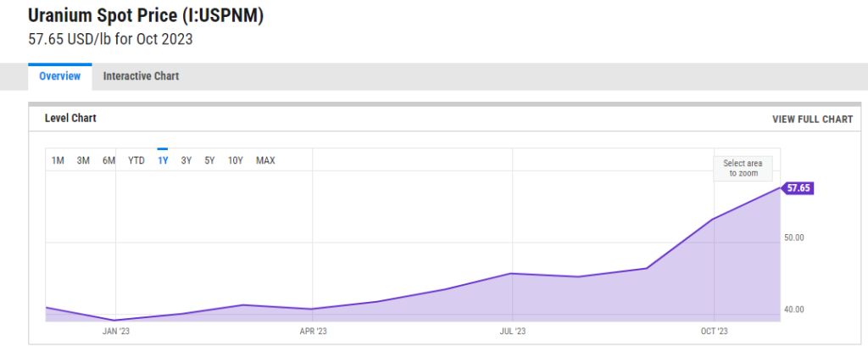Click the JAN '23 axis label

coord(115,332)
